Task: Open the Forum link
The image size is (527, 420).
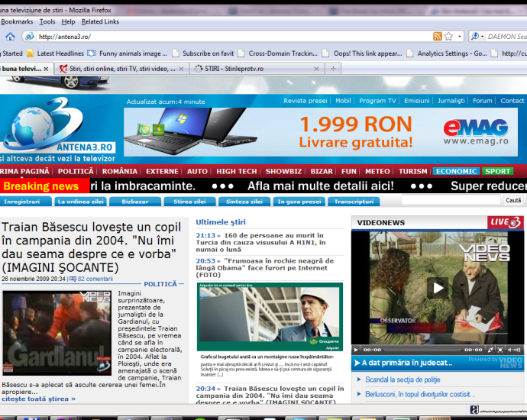Action: tap(482, 101)
